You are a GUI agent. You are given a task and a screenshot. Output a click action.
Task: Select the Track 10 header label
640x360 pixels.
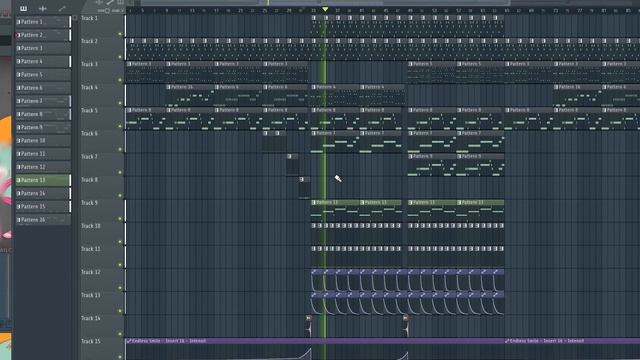click(91, 226)
